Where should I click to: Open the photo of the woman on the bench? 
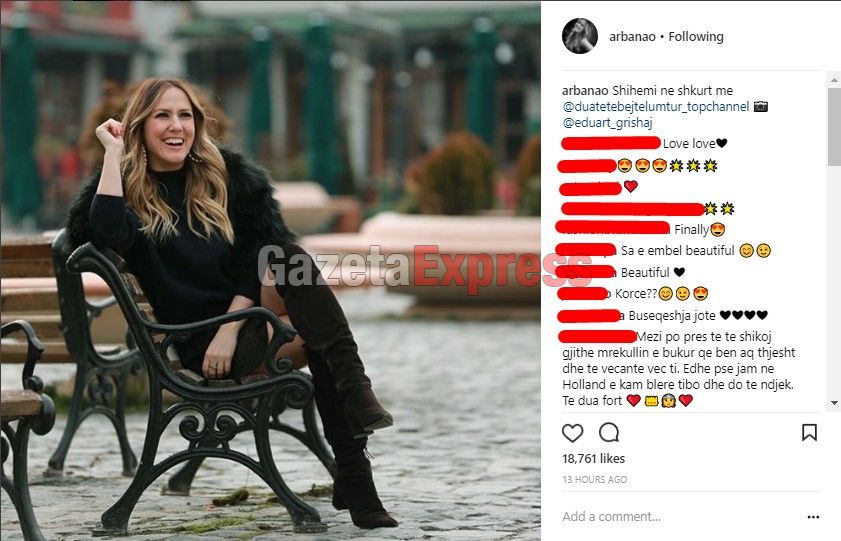click(270, 271)
